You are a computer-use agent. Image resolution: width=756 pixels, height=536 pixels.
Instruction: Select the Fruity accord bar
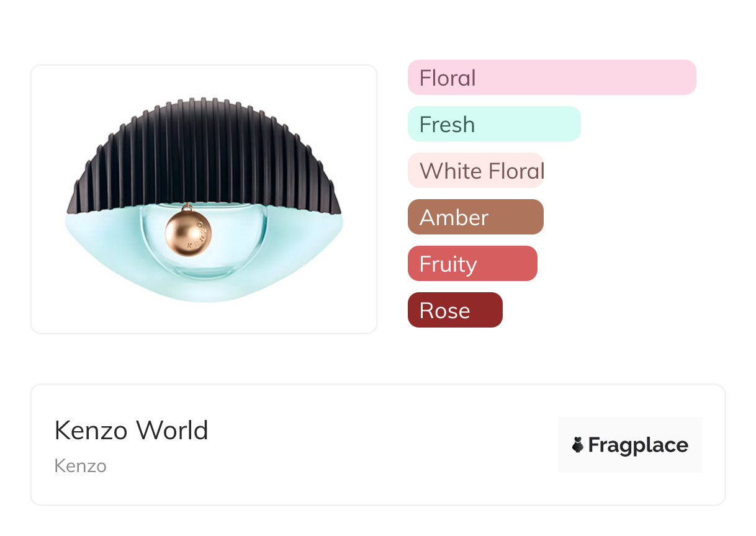click(472, 264)
